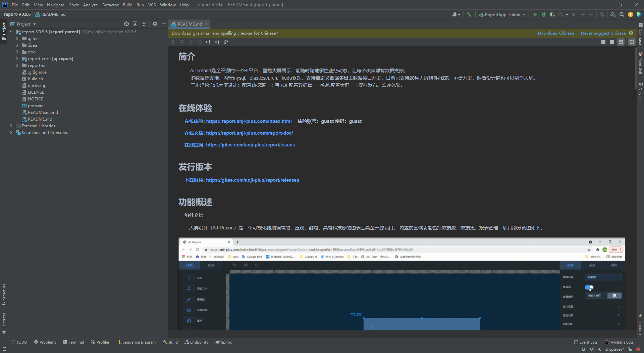
Task: Select UTF-8 encoding in the status bar
Action: (x=596, y=349)
